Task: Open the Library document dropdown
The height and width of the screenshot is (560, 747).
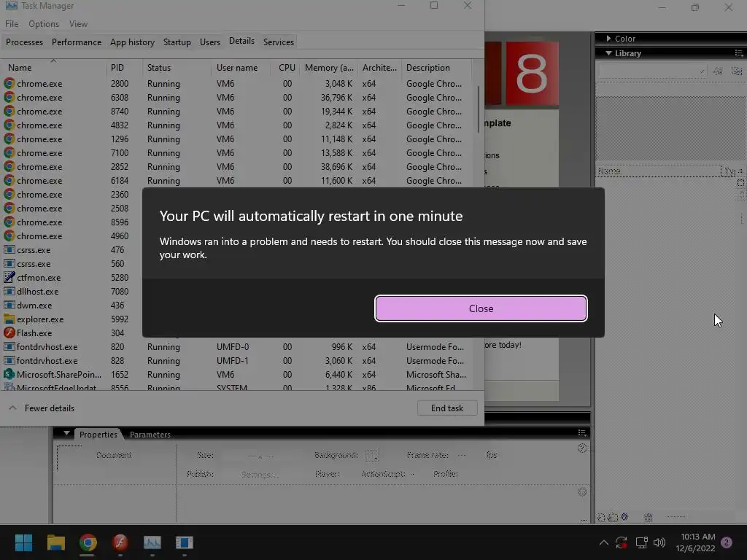Action: point(652,71)
